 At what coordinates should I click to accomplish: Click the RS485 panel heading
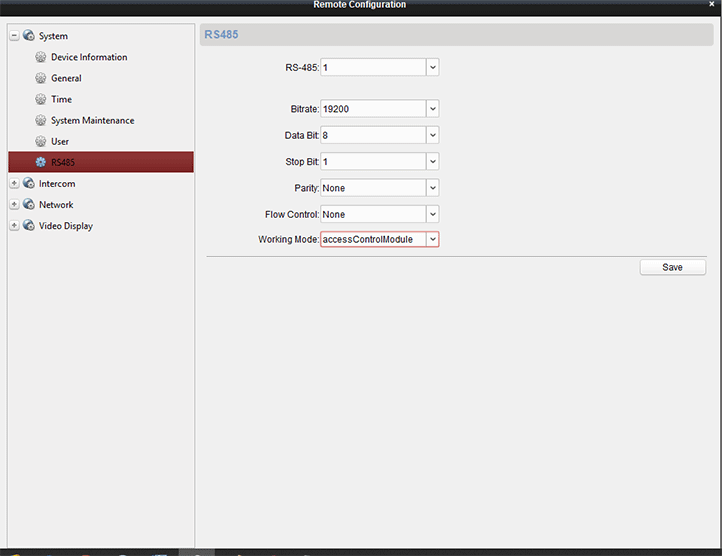221,35
